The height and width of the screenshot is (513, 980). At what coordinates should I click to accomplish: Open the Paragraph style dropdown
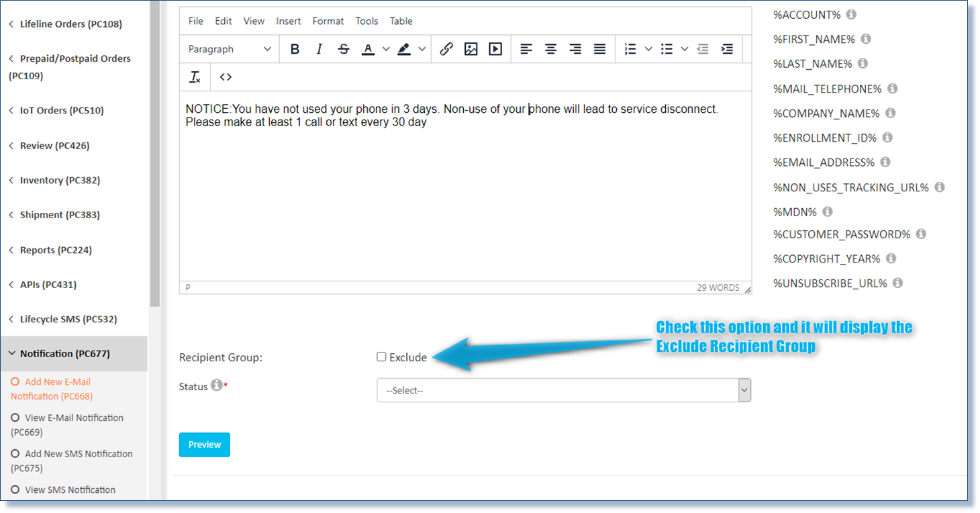pyautogui.click(x=228, y=48)
